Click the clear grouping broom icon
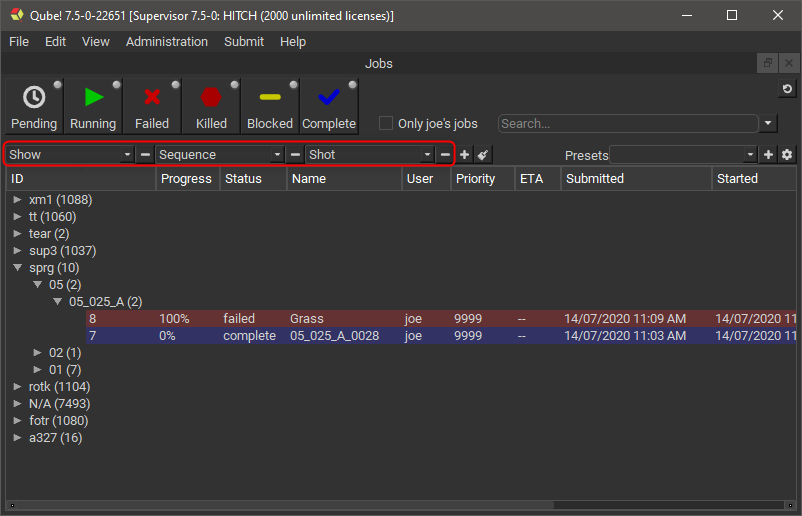Image resolution: width=802 pixels, height=516 pixels. pyautogui.click(x=483, y=155)
